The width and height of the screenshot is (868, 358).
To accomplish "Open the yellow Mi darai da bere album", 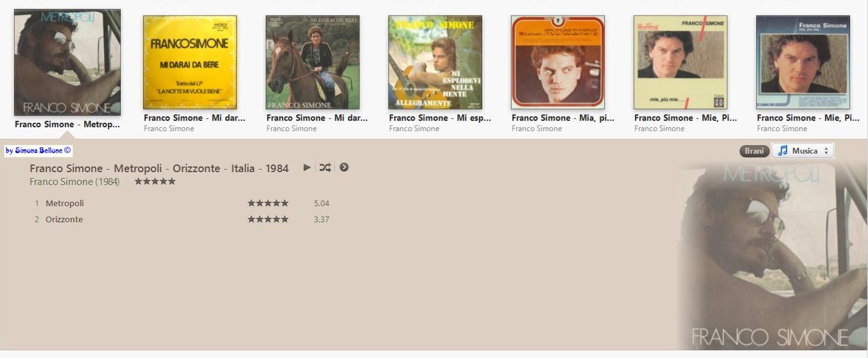I will click(190, 62).
